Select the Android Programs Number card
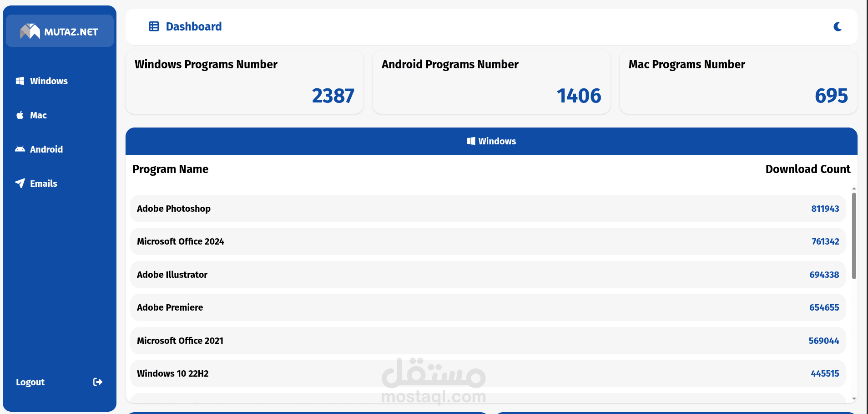This screenshot has width=868, height=414. [x=491, y=82]
